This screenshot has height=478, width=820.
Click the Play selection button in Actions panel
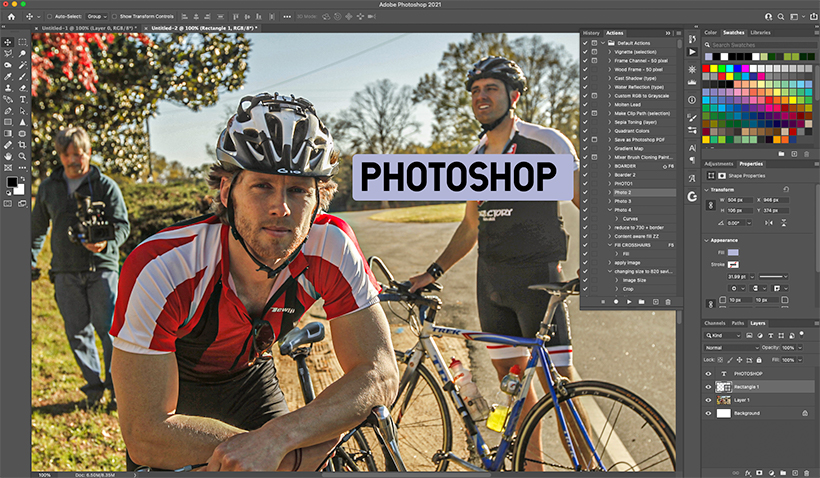pos(629,302)
